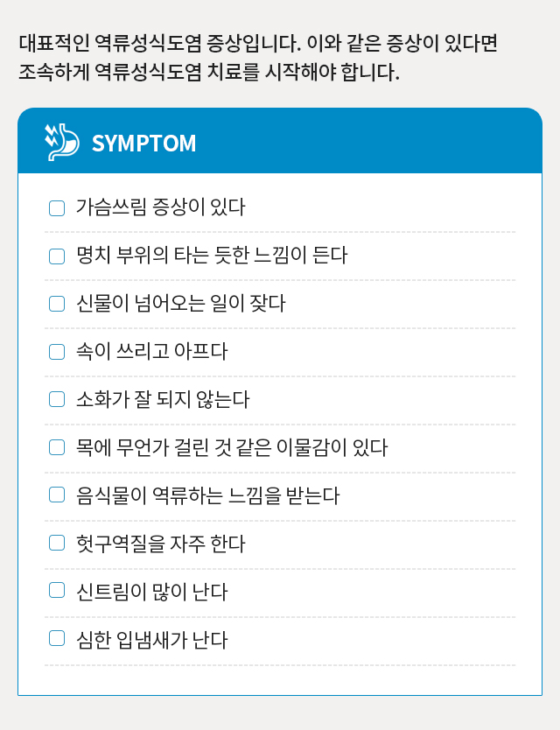Click the 소화가 잘 되지 않는다 label
The height and width of the screenshot is (730, 560).
point(163,401)
